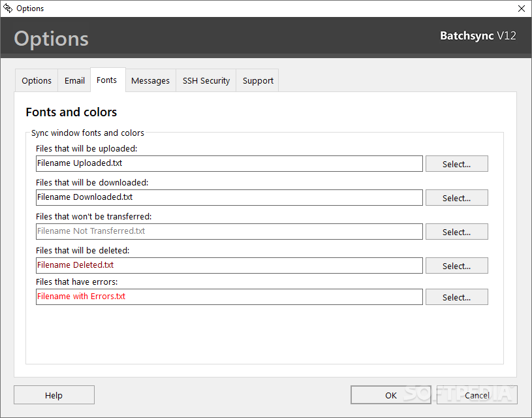The height and width of the screenshot is (418, 532).
Task: Click the 'Sync window fonts and colors' group label
Action: (x=87, y=133)
